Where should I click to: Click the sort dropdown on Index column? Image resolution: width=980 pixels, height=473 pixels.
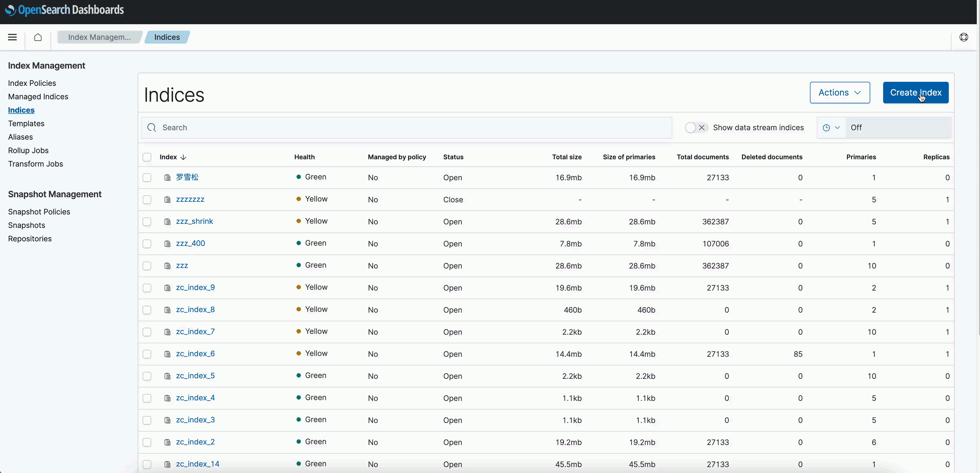183,157
